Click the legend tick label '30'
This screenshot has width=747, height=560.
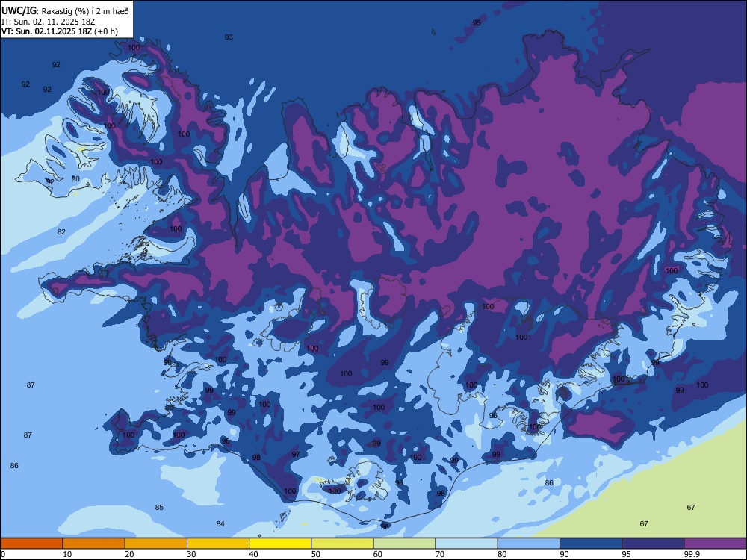click(191, 554)
